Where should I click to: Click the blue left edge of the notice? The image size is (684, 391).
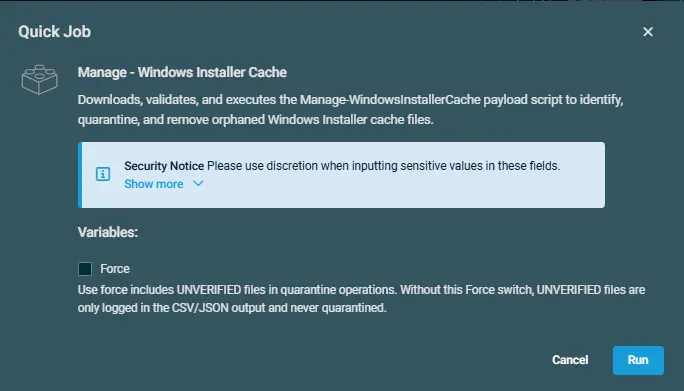click(80, 175)
